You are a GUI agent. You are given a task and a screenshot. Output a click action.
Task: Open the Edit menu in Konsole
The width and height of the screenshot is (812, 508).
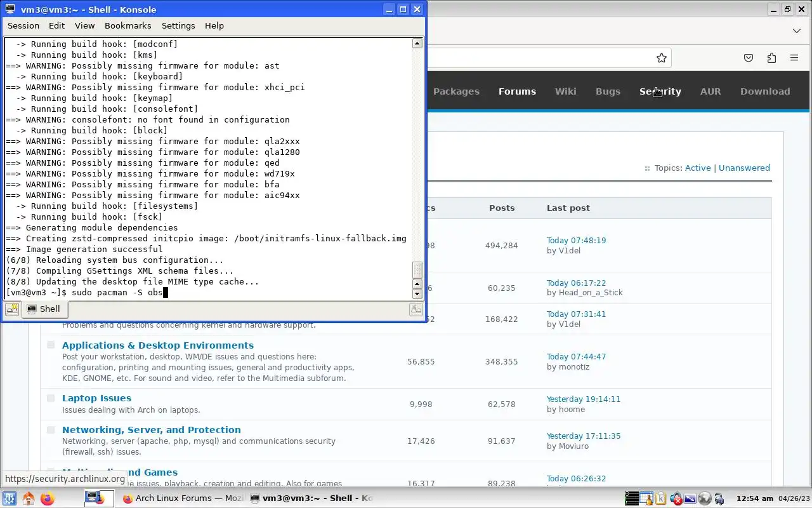point(56,25)
